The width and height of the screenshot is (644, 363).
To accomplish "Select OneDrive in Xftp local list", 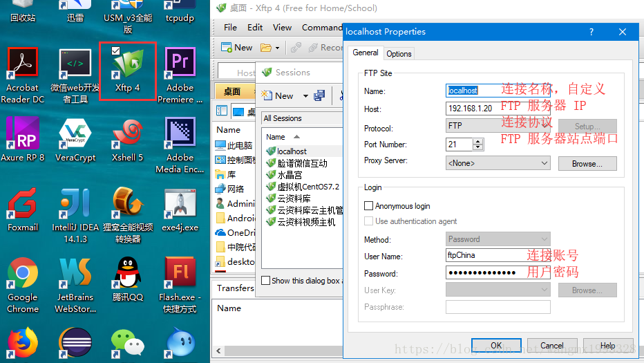I will click(x=235, y=233).
